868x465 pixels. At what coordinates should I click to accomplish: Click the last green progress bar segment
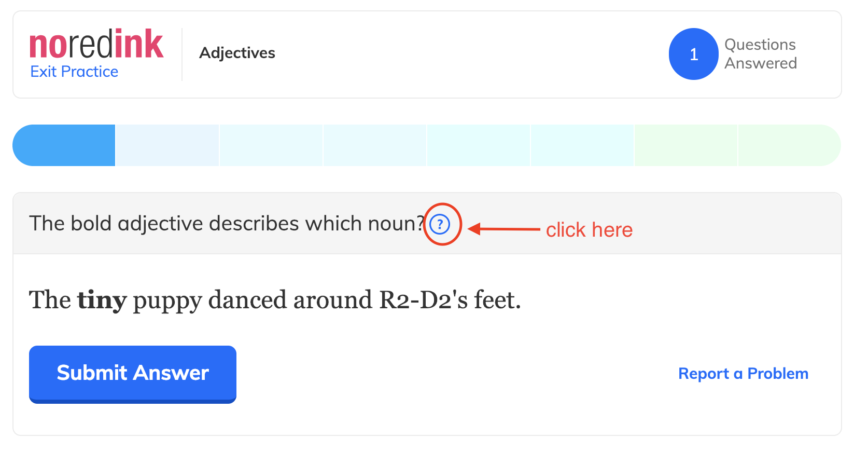click(x=789, y=145)
